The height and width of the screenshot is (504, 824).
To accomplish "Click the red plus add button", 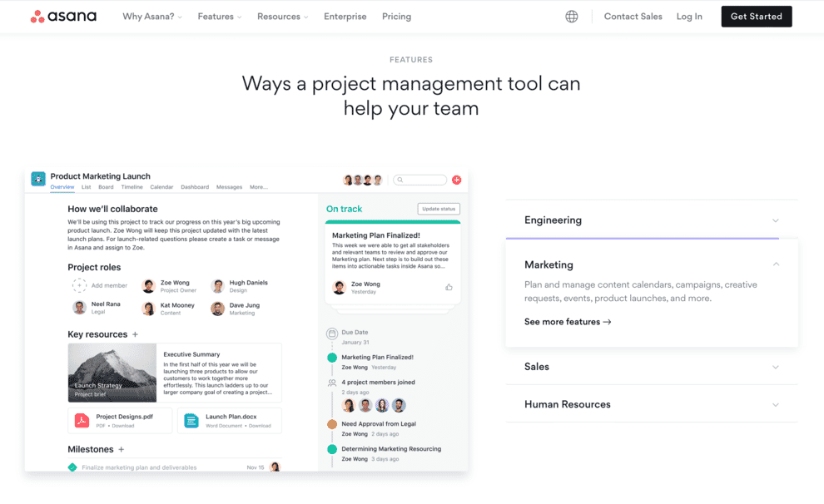I will [456, 180].
